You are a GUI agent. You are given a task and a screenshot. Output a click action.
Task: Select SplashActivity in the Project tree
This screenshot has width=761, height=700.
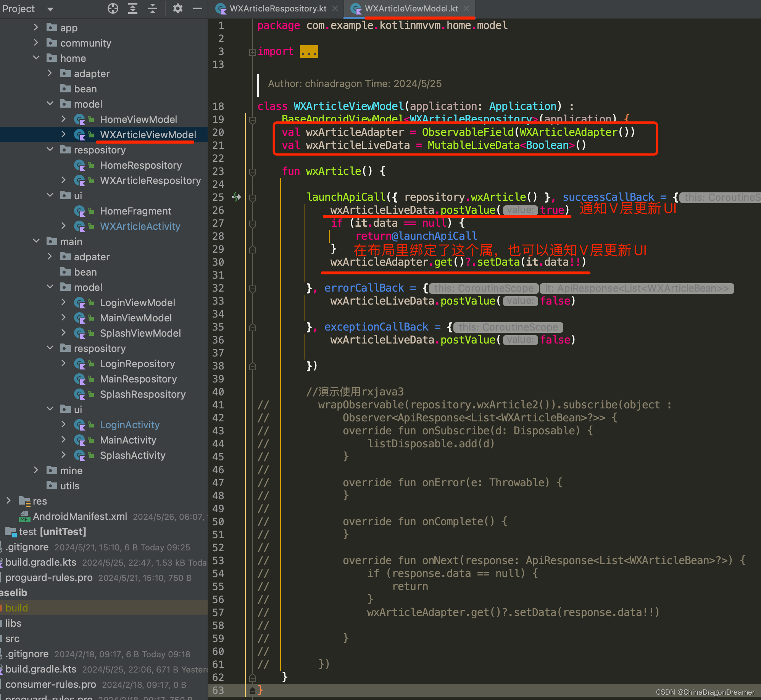coord(132,455)
